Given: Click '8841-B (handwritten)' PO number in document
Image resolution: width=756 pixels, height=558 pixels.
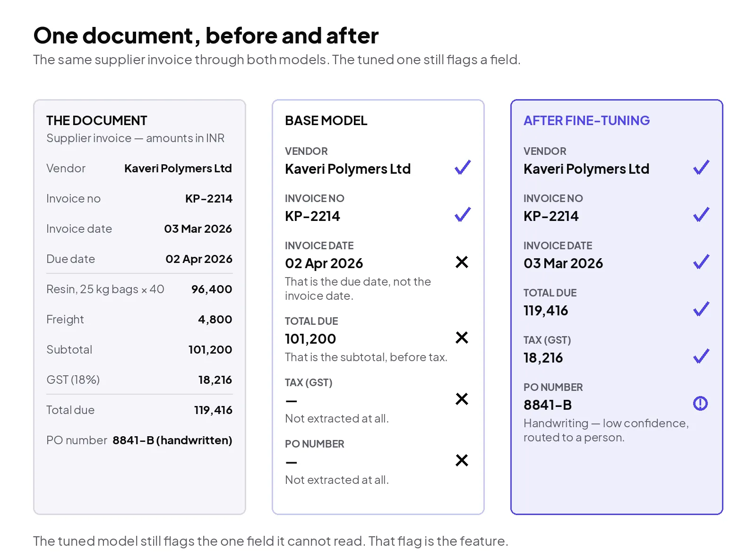Looking at the screenshot, I should tap(172, 440).
